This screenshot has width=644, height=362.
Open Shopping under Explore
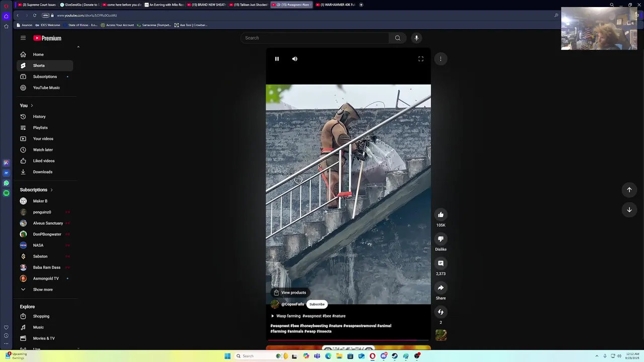45,316
